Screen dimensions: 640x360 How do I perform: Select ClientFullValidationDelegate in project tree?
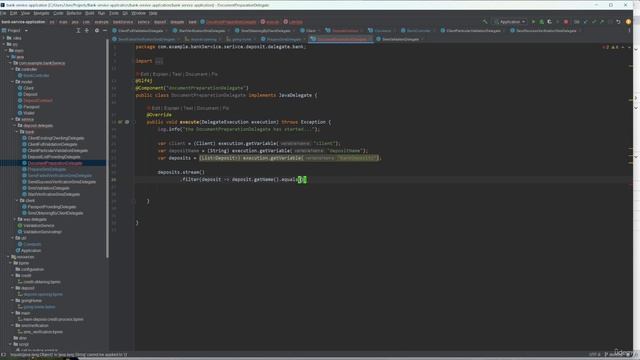click(x=52, y=144)
